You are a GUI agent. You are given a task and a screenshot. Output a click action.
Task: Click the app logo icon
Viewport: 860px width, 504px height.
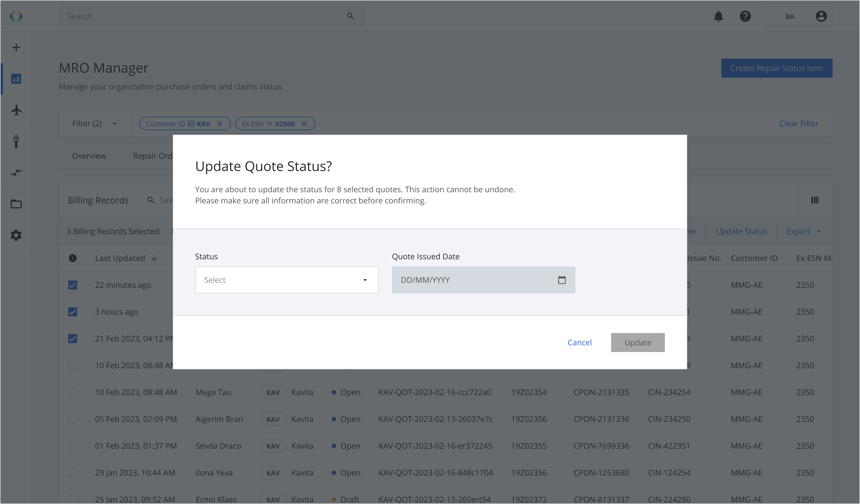[x=16, y=16]
